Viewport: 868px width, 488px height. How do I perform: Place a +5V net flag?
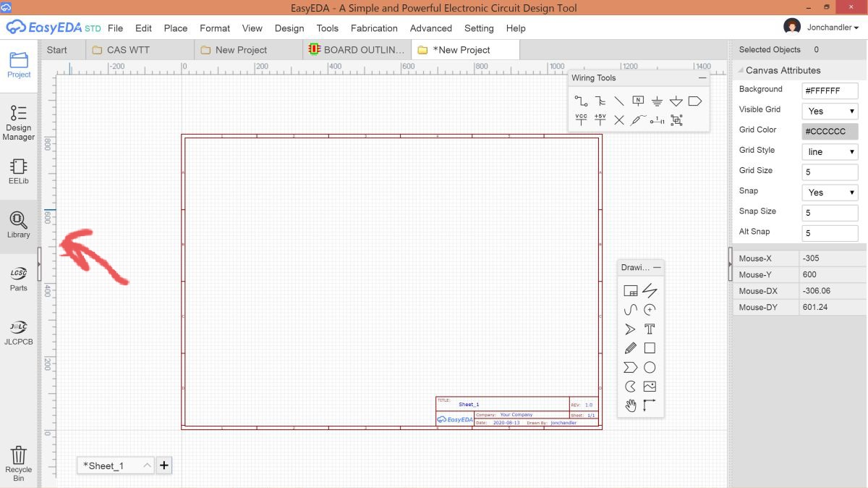coord(600,120)
